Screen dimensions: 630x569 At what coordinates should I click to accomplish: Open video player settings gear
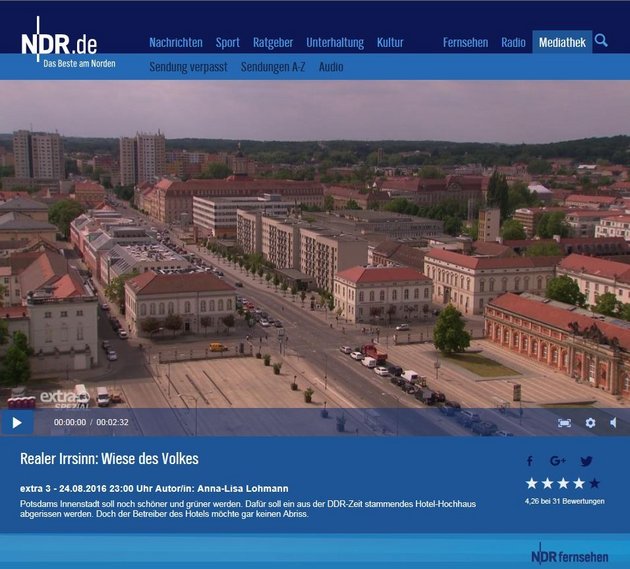590,423
